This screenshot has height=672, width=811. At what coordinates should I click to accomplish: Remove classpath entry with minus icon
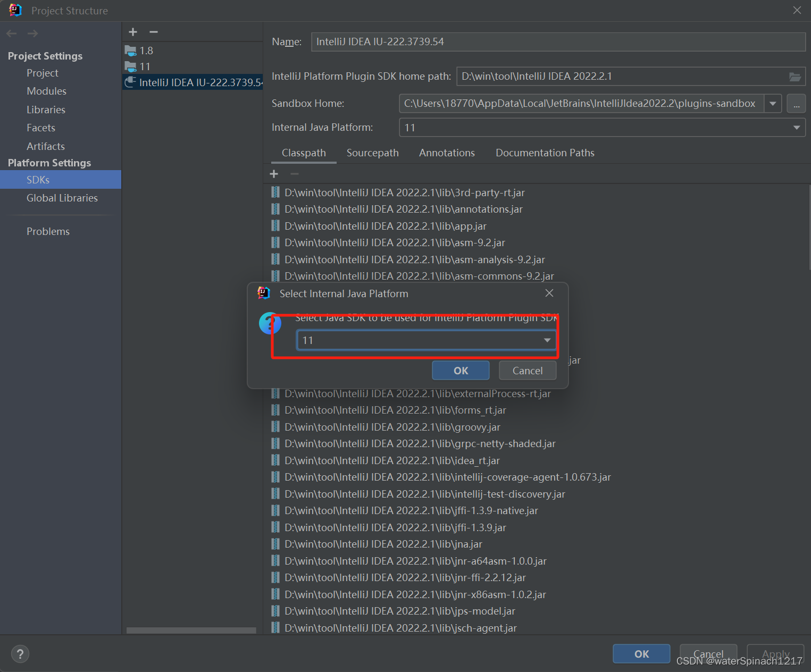tap(295, 174)
